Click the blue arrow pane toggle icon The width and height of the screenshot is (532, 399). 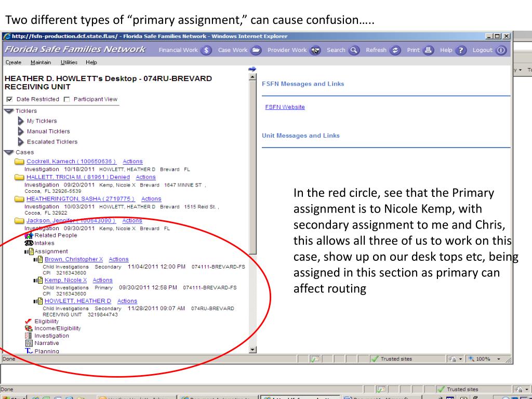[x=252, y=69]
